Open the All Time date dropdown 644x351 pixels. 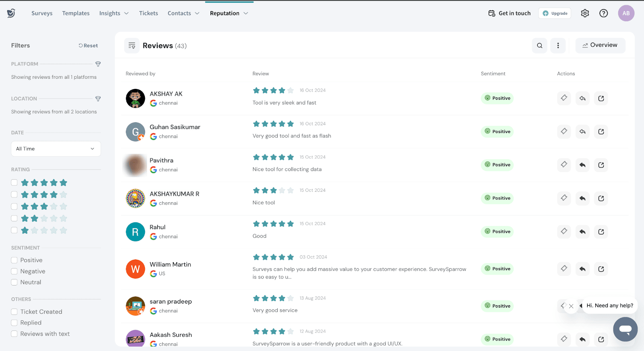[56, 149]
